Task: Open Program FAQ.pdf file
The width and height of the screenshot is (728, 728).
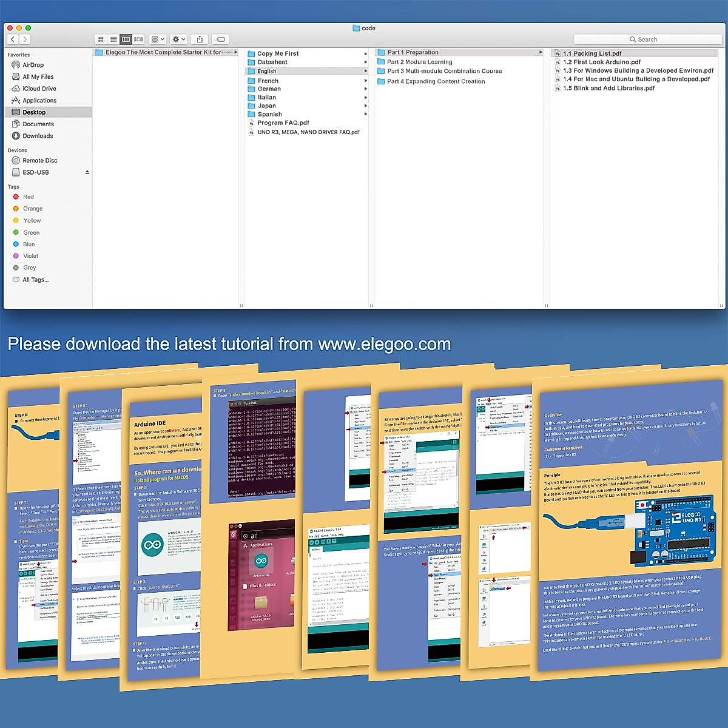Action: pos(283,123)
